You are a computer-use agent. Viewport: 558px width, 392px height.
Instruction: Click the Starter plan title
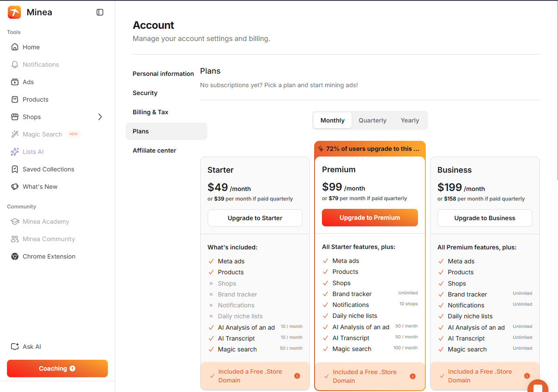coord(220,170)
